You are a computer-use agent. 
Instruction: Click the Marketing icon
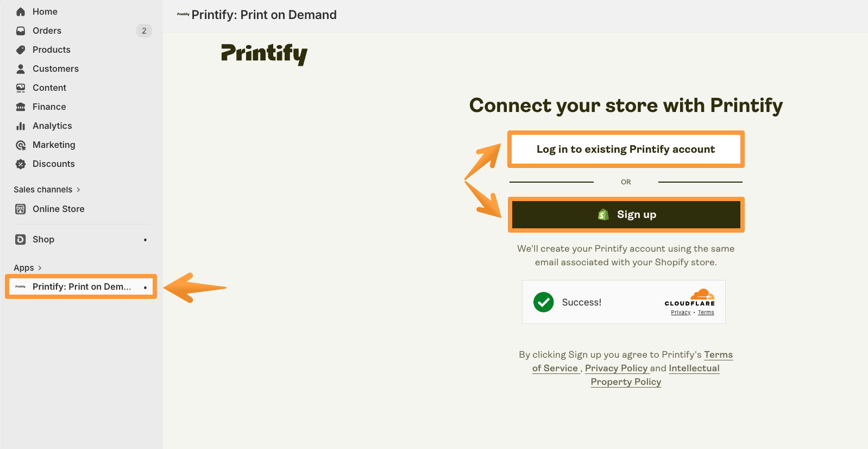tap(20, 145)
